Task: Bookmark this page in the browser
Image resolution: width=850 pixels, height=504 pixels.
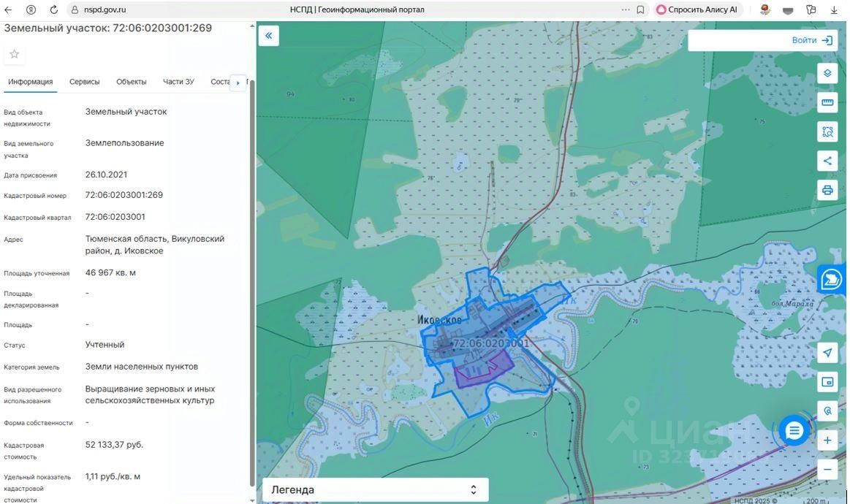Action: pos(640,10)
